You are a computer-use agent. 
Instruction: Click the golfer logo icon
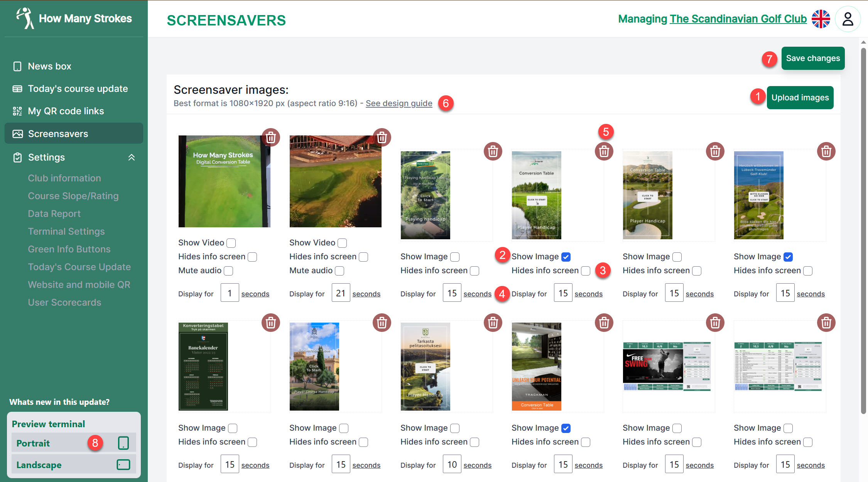[25, 18]
